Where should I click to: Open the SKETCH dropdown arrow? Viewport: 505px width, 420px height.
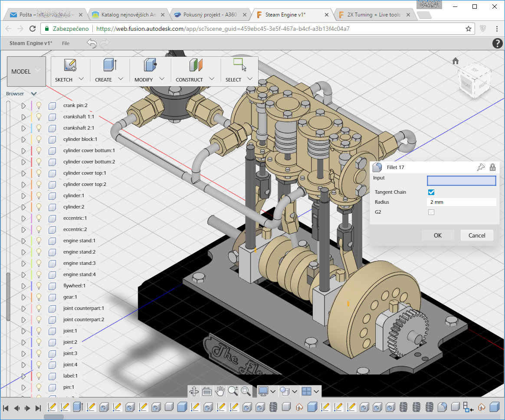point(82,79)
